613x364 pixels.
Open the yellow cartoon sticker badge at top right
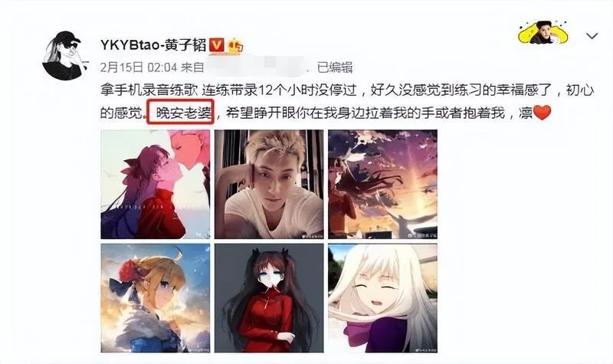tap(543, 33)
